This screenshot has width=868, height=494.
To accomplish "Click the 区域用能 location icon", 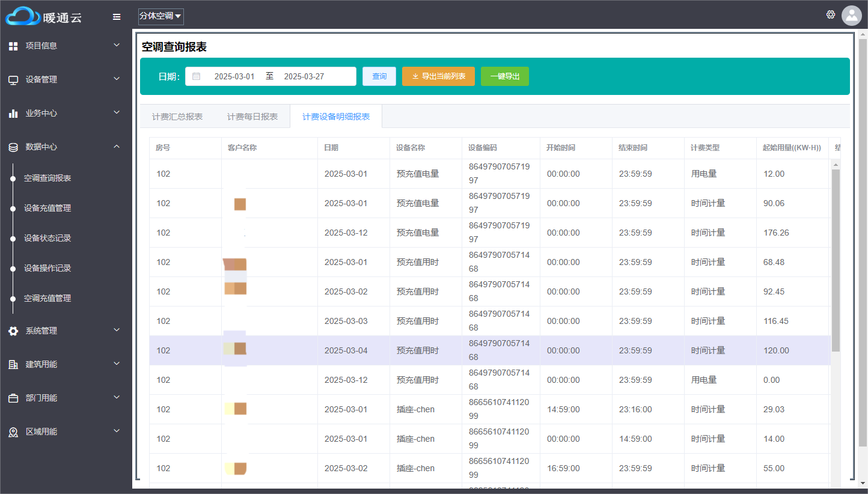I will [x=13, y=431].
